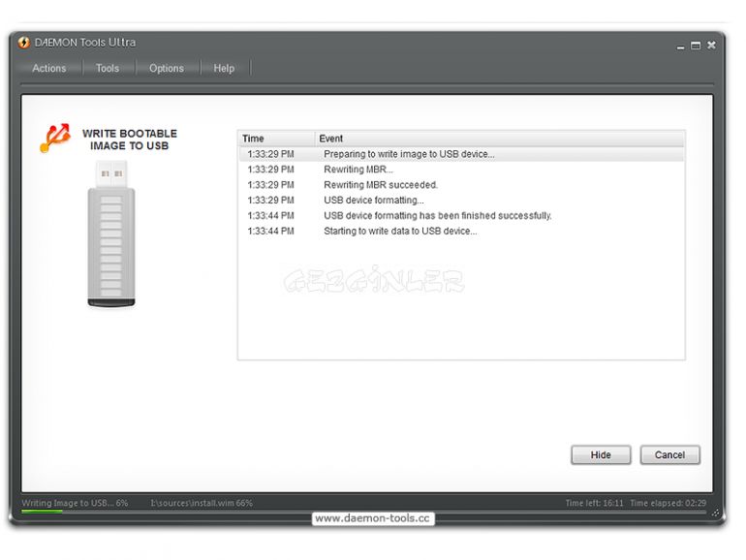Image resolution: width=746 pixels, height=560 pixels.
Task: Open the Actions menu
Action: coord(49,68)
